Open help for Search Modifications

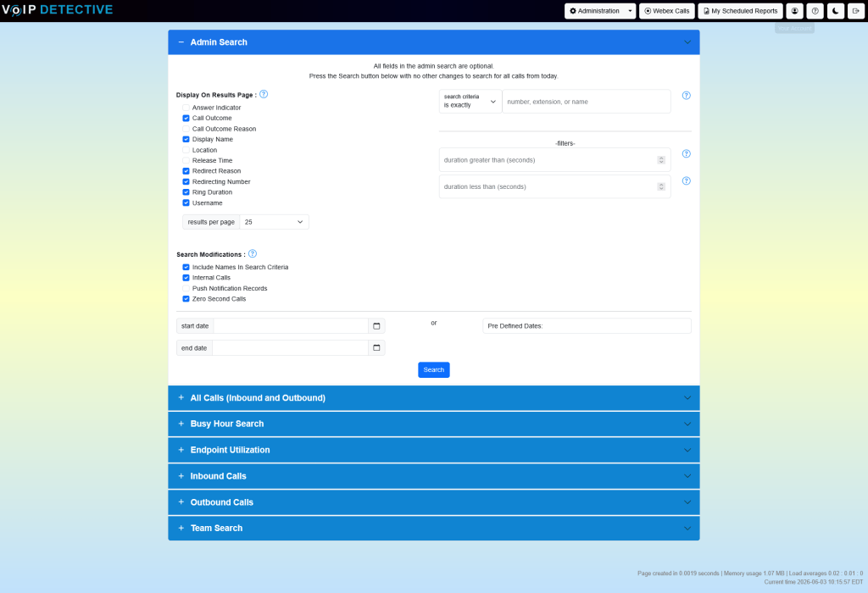253,254
